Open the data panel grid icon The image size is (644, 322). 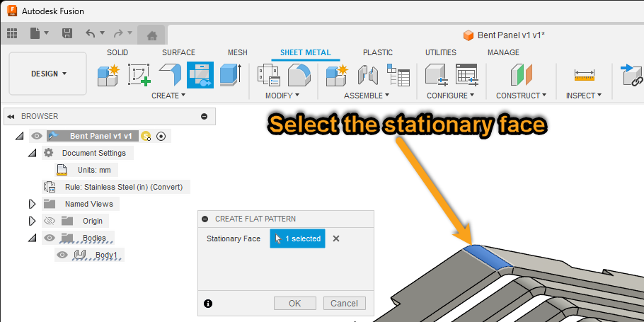(12, 33)
